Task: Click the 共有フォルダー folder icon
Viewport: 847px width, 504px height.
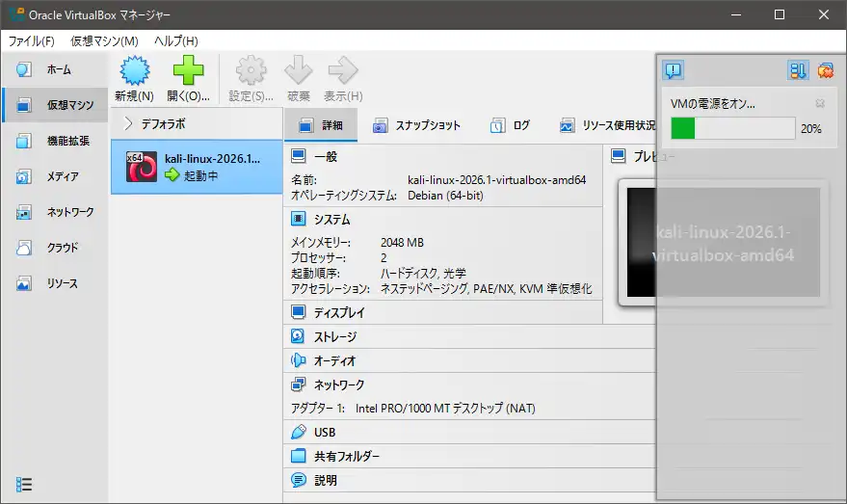Action: coord(298,456)
